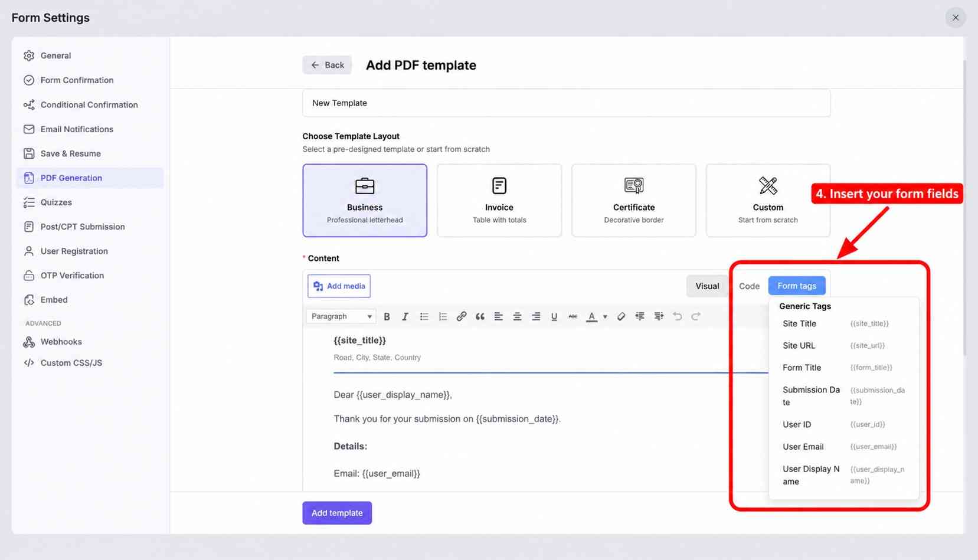Insert numbered list in editor
978x560 pixels.
[x=443, y=316]
